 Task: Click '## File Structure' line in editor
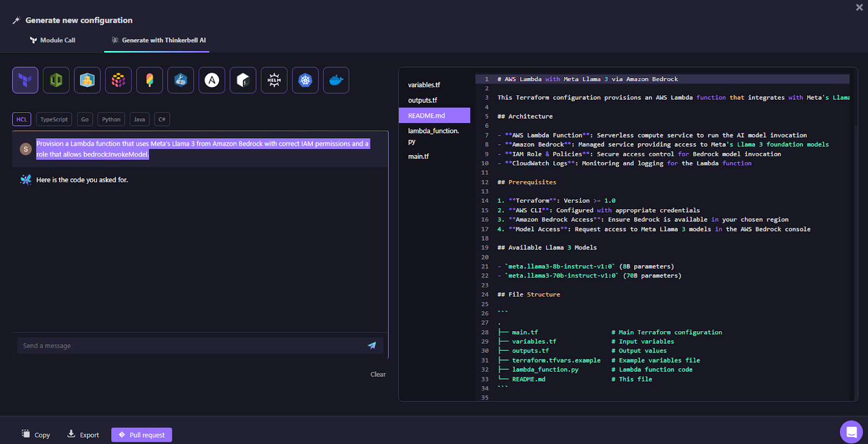coord(529,294)
